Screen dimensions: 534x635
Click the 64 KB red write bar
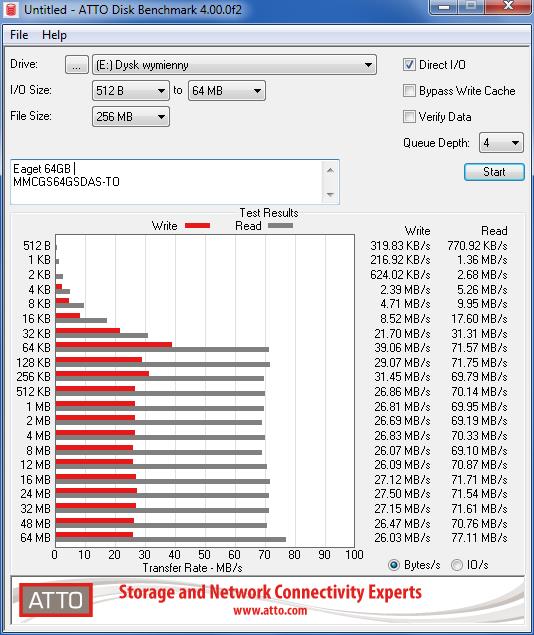pyautogui.click(x=114, y=345)
